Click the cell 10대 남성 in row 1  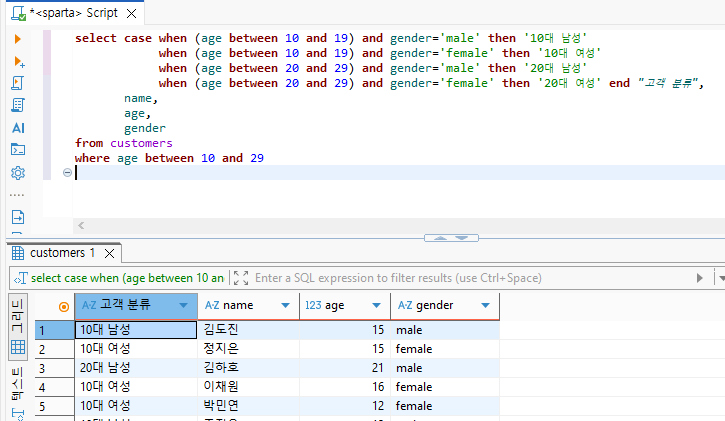(x=136, y=330)
